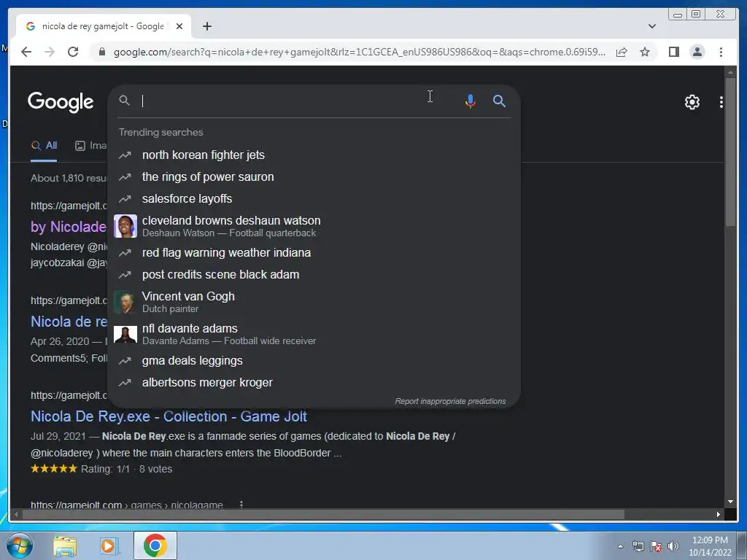
Task: Click the vertical page scrollbar thumb
Action: tap(730, 152)
